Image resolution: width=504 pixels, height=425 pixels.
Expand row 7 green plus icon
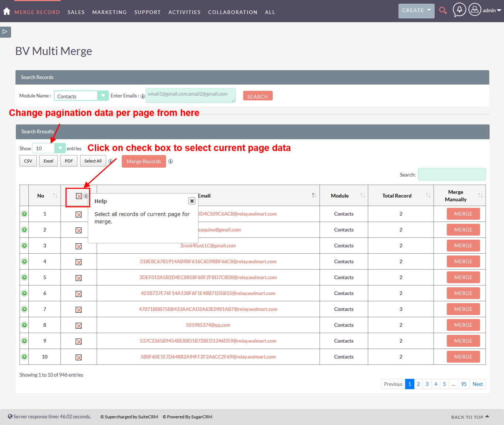24,309
